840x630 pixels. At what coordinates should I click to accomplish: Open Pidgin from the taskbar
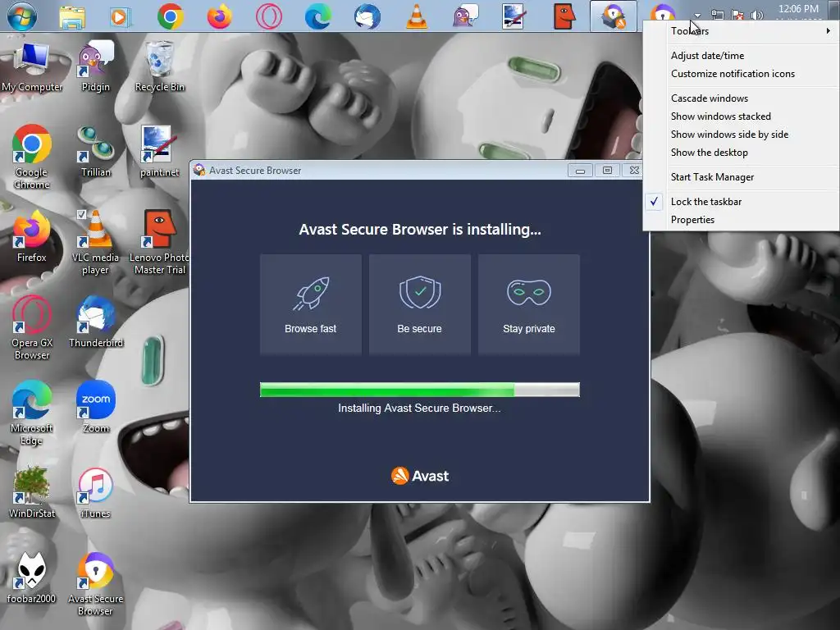pyautogui.click(x=465, y=16)
